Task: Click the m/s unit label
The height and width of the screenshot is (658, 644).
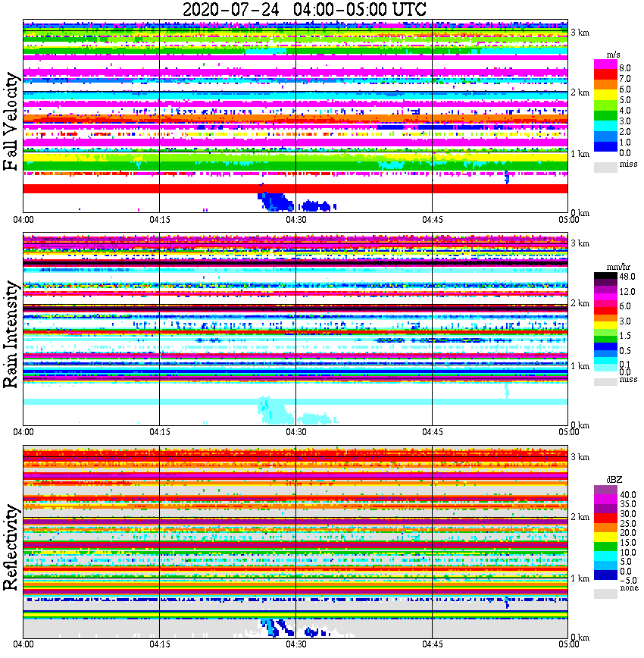Action: tap(614, 55)
